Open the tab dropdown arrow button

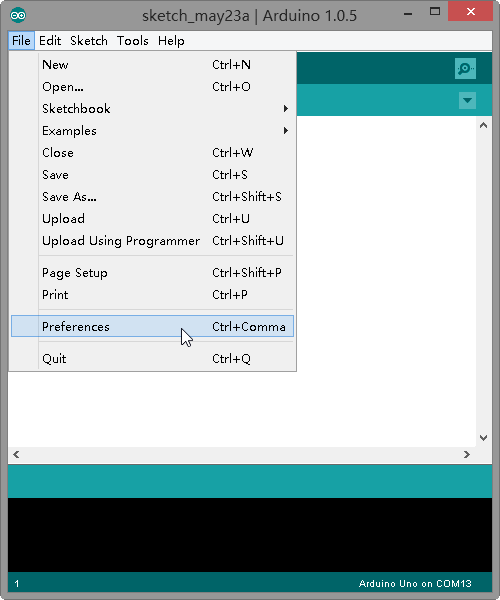(467, 100)
